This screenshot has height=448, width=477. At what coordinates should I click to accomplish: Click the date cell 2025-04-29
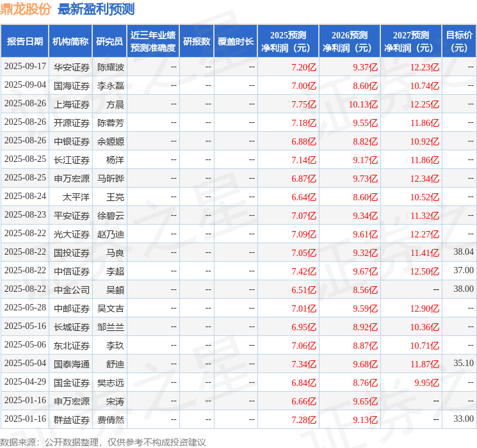click(25, 381)
